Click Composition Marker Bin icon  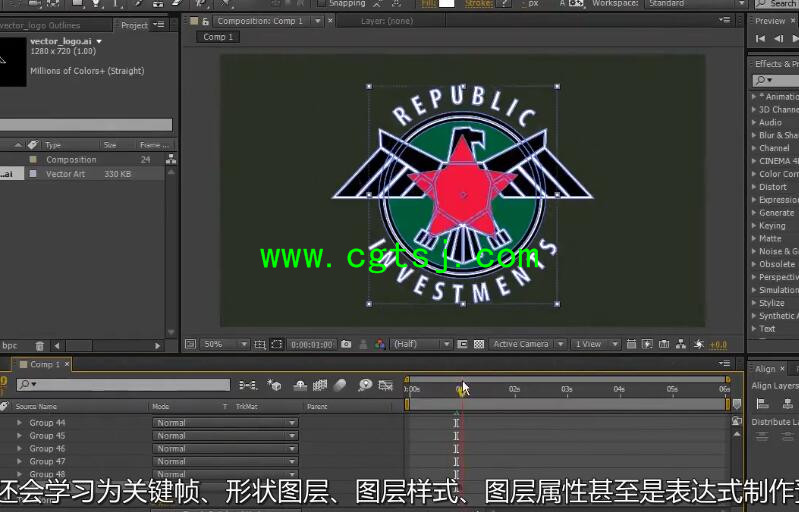point(737,405)
